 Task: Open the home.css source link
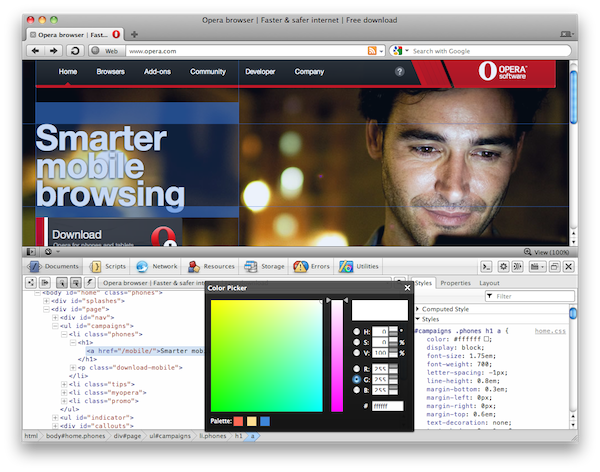point(550,330)
